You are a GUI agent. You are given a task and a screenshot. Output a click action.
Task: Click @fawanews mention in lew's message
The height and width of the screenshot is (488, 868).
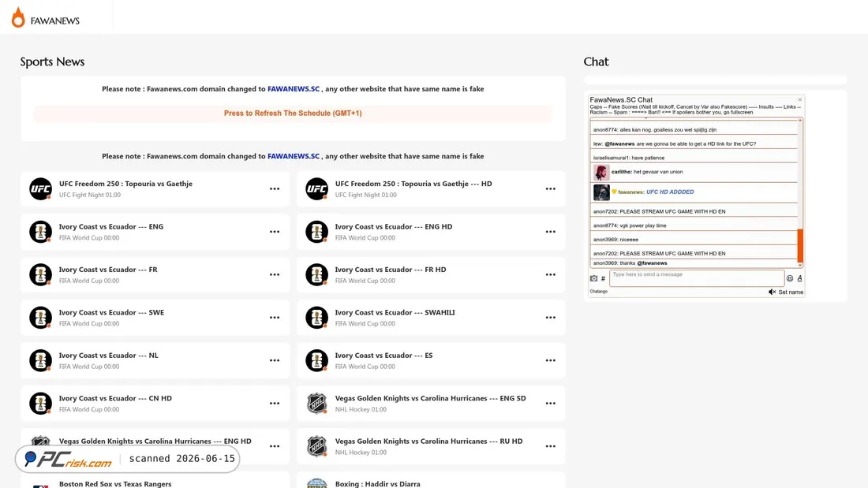point(619,143)
